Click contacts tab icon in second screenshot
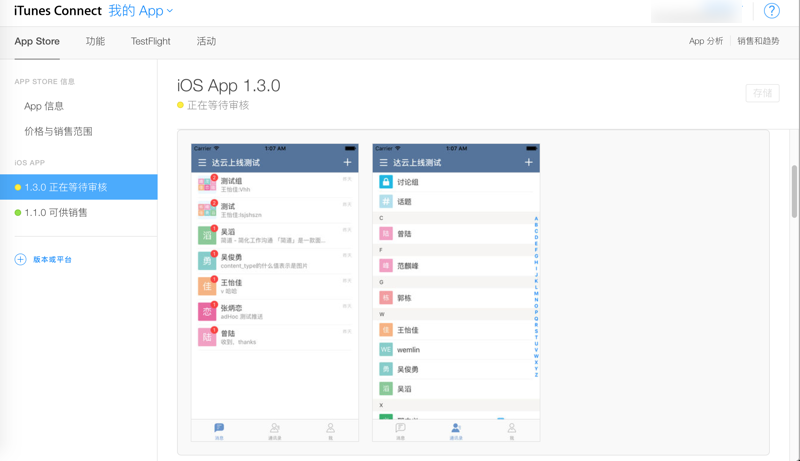 [456, 430]
